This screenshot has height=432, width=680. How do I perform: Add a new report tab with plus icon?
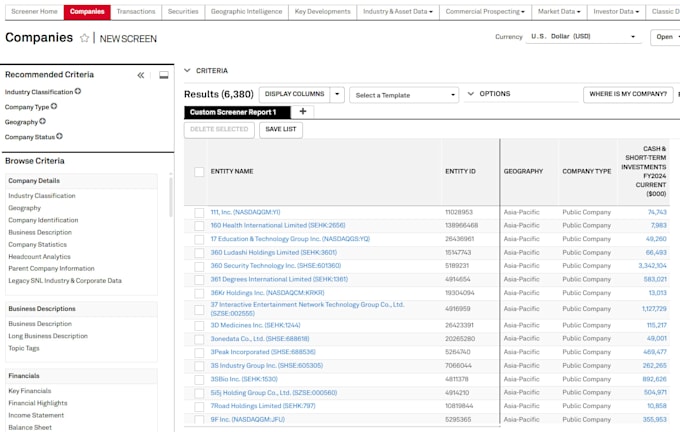point(303,112)
